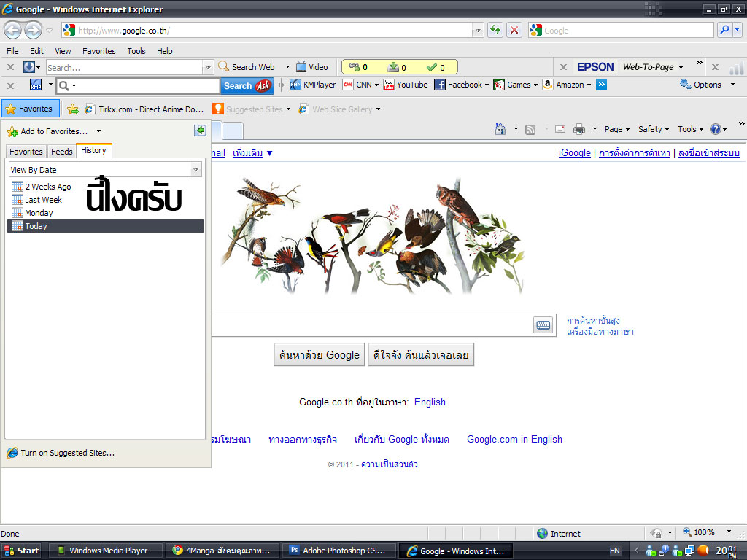This screenshot has height=560, width=747.
Task: Expand the Last Week history folder
Action: [x=37, y=200]
